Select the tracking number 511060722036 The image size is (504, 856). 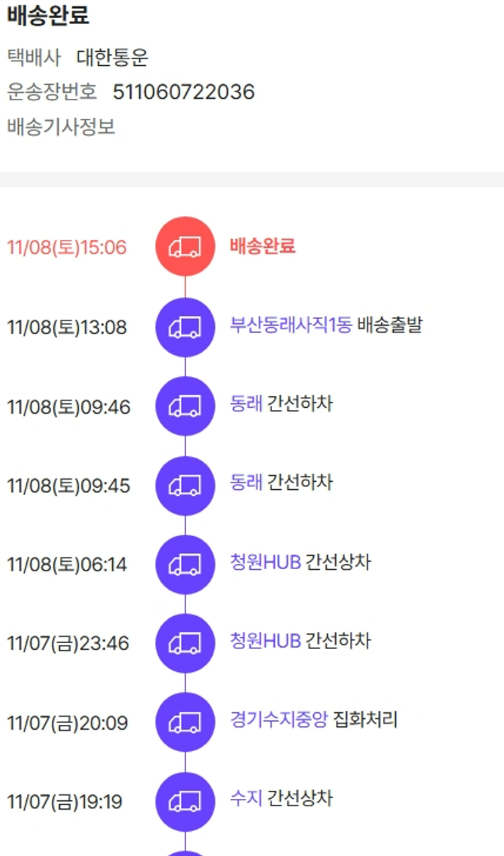pyautogui.click(x=183, y=92)
